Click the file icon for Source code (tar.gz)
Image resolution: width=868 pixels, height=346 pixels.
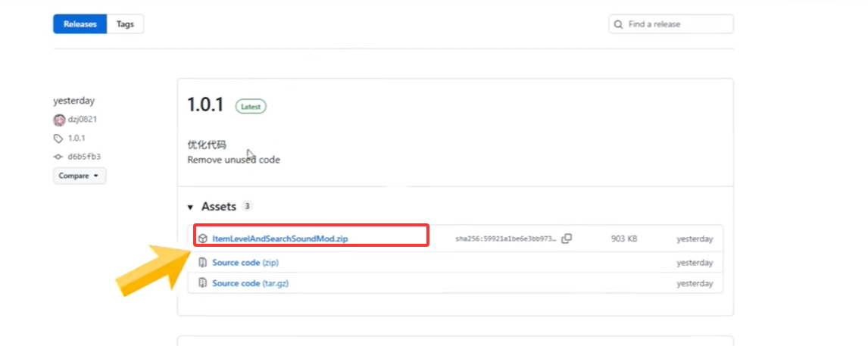tap(203, 283)
